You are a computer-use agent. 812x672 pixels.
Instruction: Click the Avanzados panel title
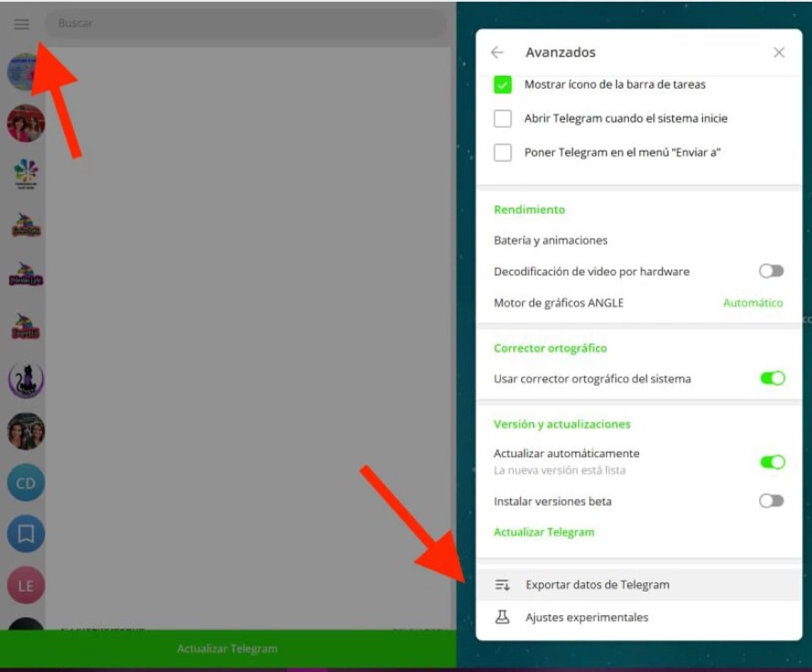[x=561, y=52]
